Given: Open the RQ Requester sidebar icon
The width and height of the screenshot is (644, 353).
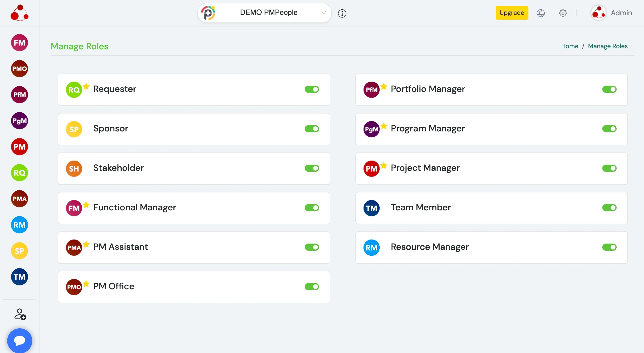Looking at the screenshot, I should coord(20,173).
